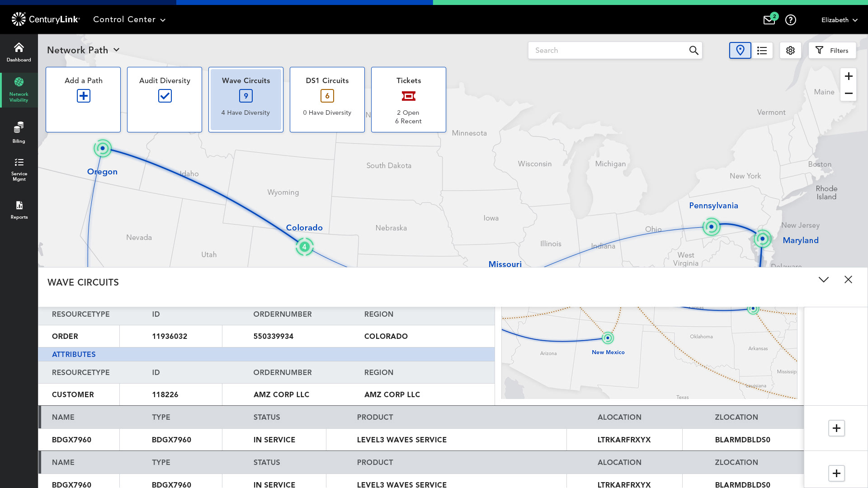Click the search magnifier icon

point(693,51)
